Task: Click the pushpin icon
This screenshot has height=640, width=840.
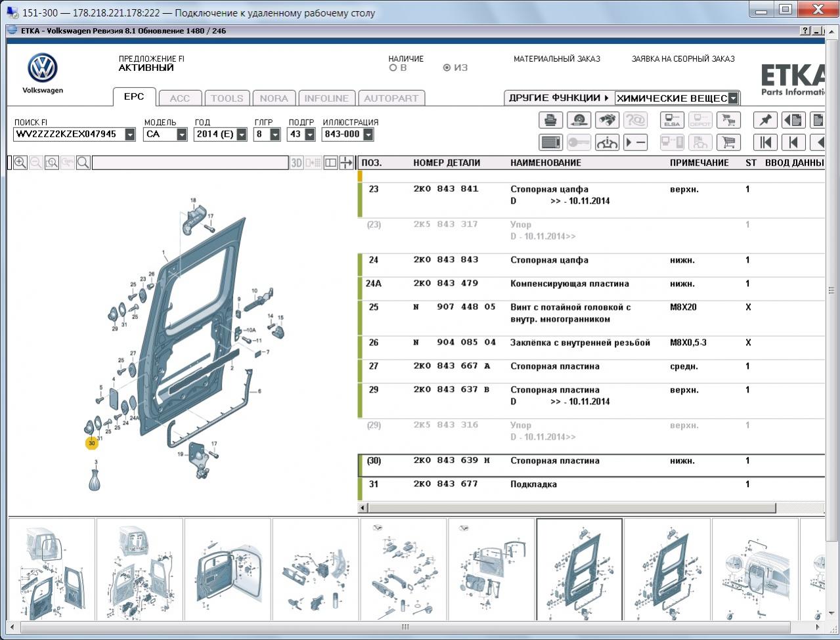Action: (x=765, y=120)
